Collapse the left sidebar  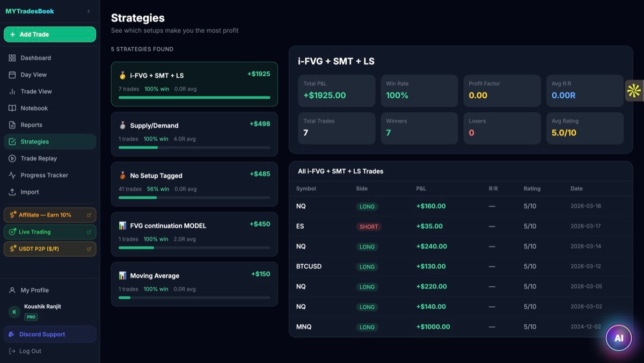pyautogui.click(x=89, y=11)
